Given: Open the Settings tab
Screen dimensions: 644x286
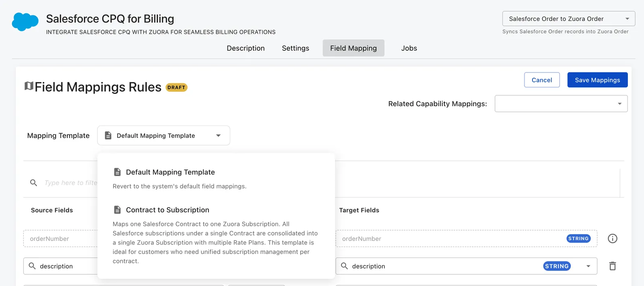Looking at the screenshot, I should click(x=295, y=48).
